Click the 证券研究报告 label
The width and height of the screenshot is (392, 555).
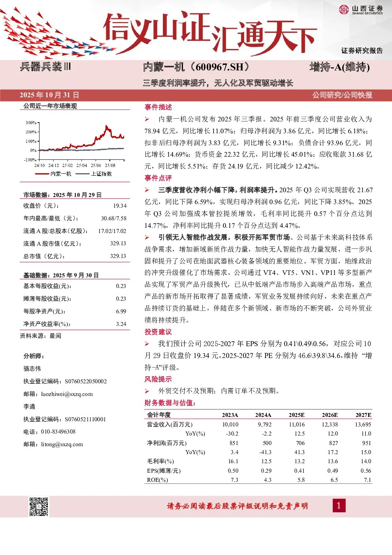(x=362, y=51)
